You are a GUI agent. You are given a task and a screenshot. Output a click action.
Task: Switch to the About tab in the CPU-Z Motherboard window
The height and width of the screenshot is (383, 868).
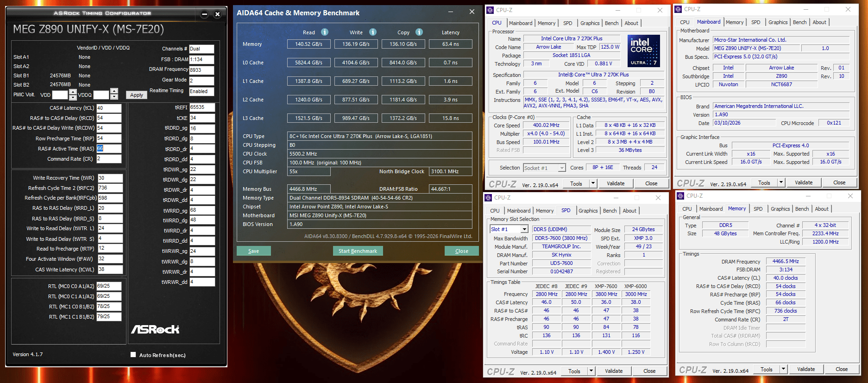tap(819, 22)
